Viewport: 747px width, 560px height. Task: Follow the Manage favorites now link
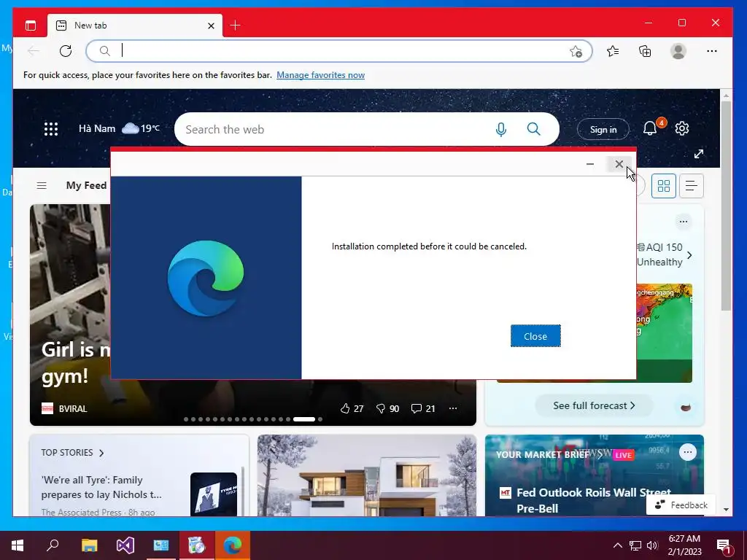(x=321, y=75)
